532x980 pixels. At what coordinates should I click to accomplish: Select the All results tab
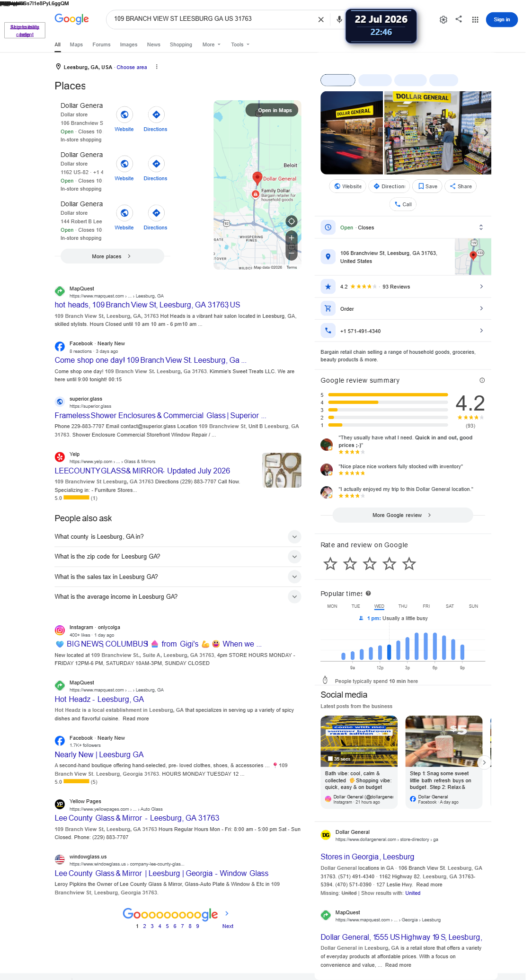tap(57, 44)
